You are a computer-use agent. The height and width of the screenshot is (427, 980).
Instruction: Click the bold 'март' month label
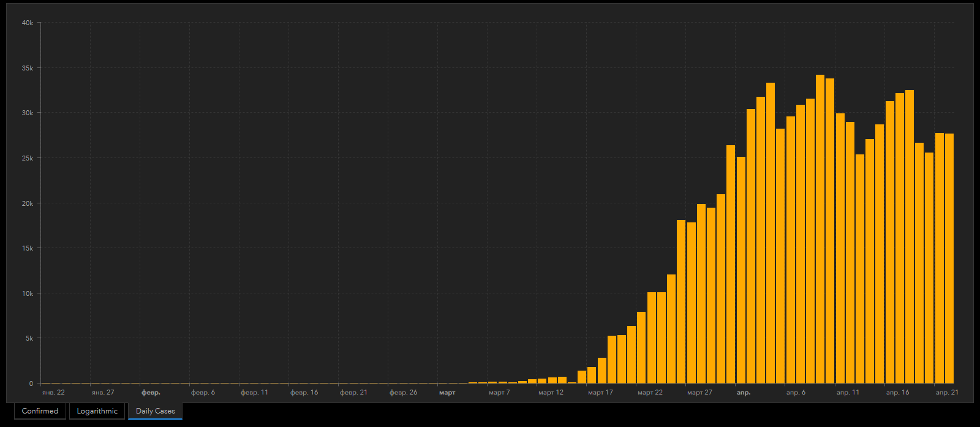click(x=447, y=392)
